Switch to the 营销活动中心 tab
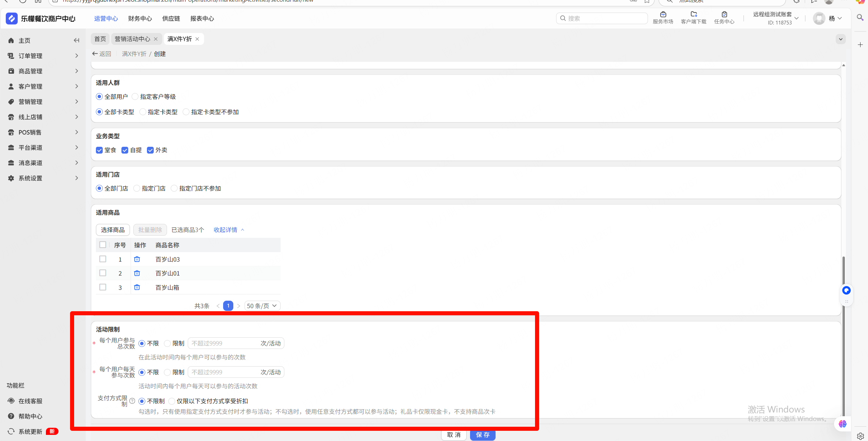The image size is (868, 441). pos(132,39)
